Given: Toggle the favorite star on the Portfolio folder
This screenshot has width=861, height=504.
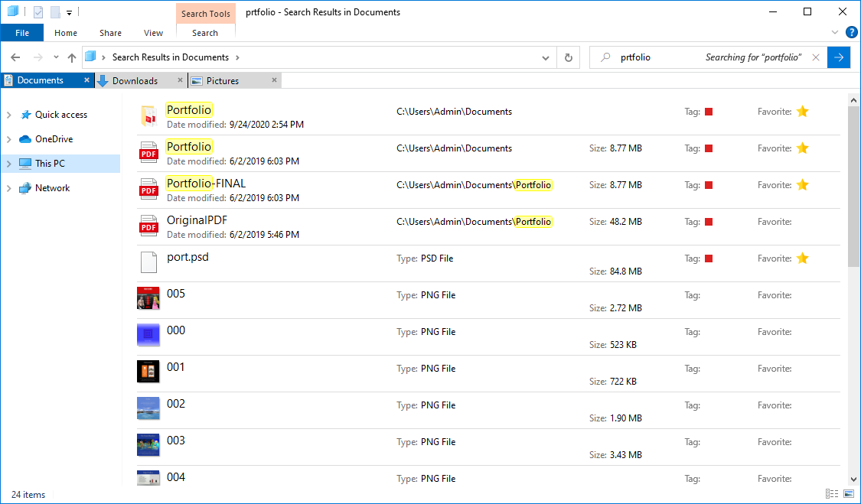Looking at the screenshot, I should click(802, 112).
